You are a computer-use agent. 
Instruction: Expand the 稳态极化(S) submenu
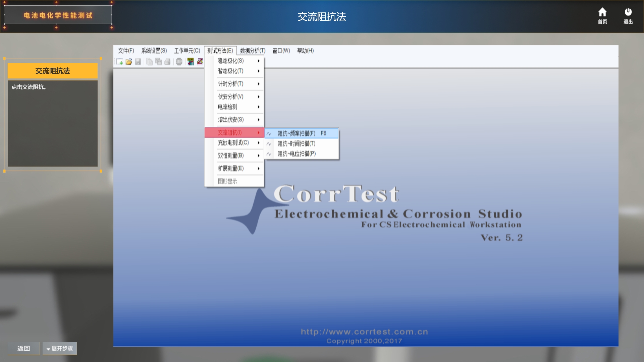234,61
